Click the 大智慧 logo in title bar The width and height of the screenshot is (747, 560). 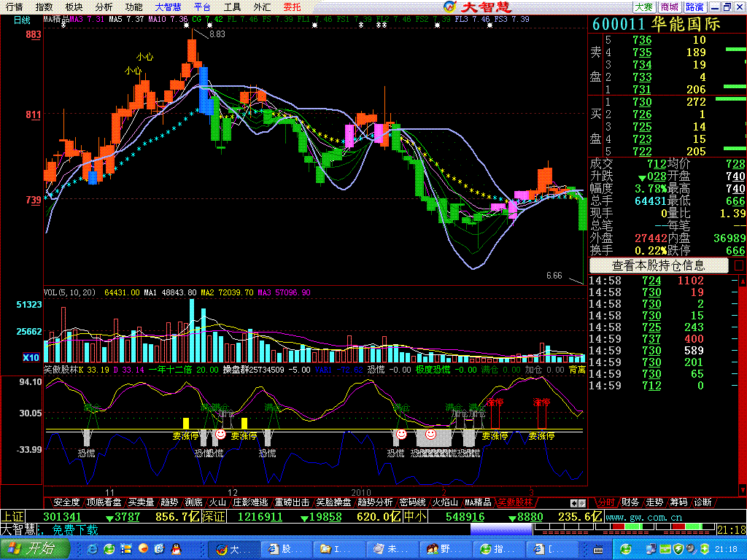pyautogui.click(x=478, y=7)
